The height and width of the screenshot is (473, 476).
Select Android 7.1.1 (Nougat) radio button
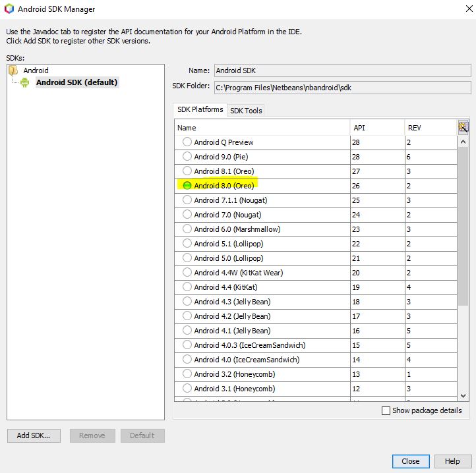click(187, 200)
